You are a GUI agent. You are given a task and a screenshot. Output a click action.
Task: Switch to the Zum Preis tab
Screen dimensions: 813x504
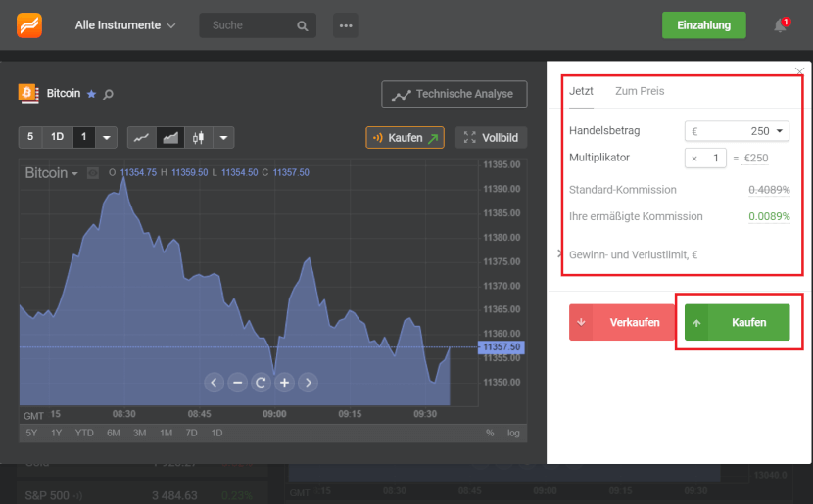point(640,91)
